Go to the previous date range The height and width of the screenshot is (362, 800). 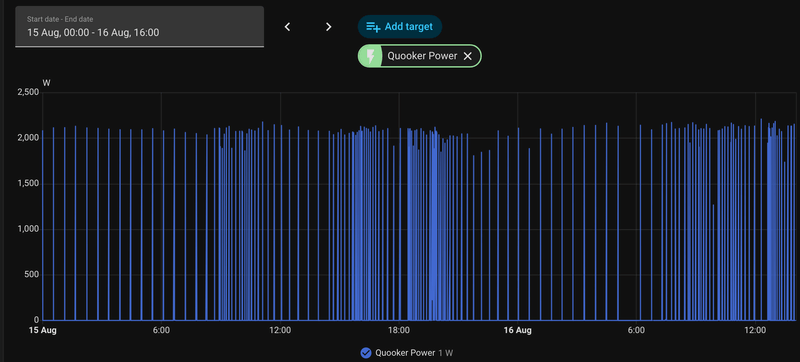click(287, 27)
